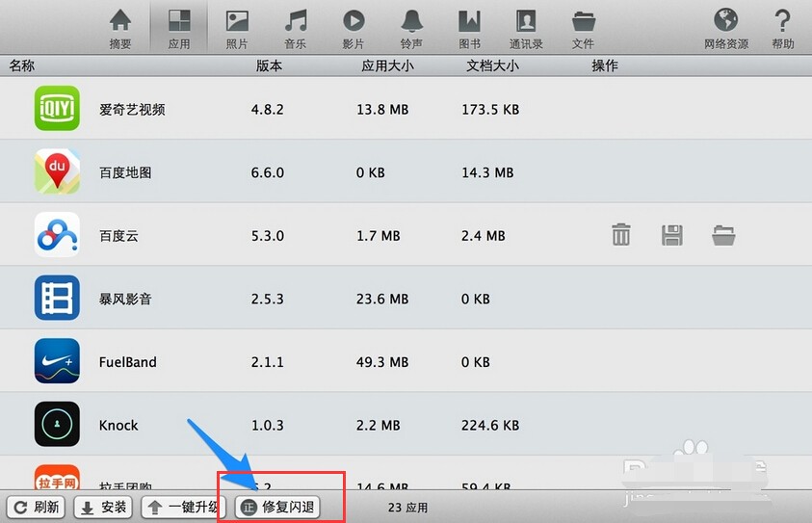Click version 5.3.0 of 百度云
The height and width of the screenshot is (523, 812).
point(267,236)
